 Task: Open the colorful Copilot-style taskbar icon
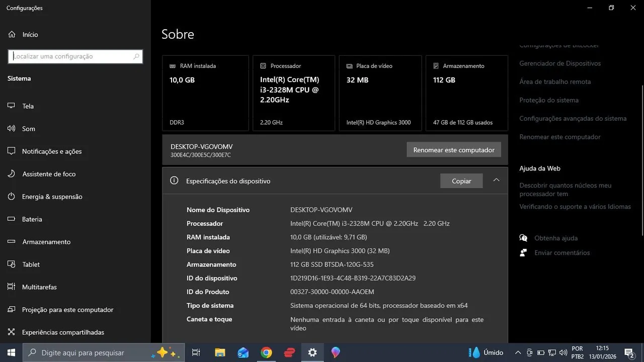tap(336, 352)
